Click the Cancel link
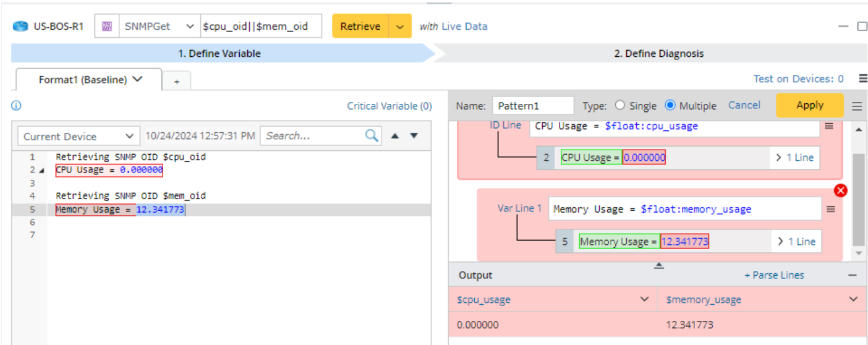Screen dimensions: 868x345 coord(744,105)
